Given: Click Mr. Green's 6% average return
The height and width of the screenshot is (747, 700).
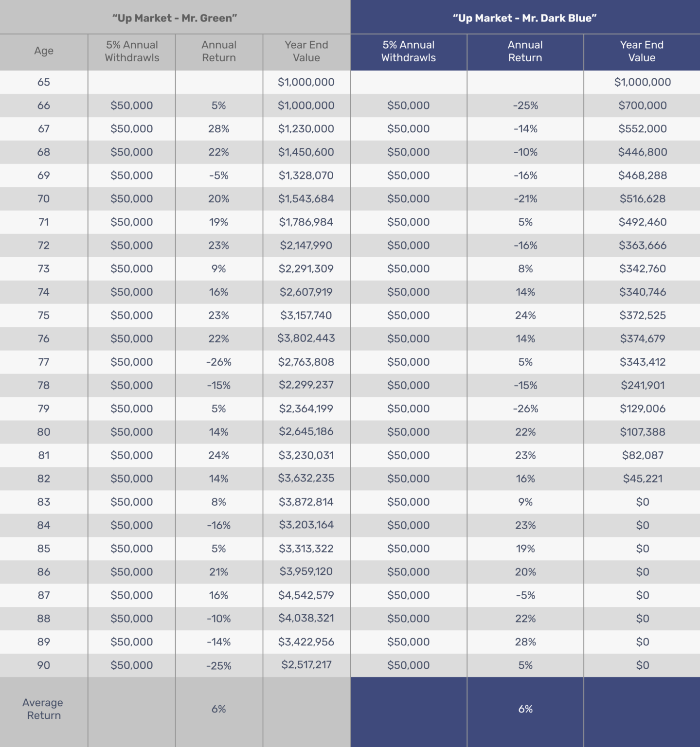Looking at the screenshot, I should (x=219, y=710).
